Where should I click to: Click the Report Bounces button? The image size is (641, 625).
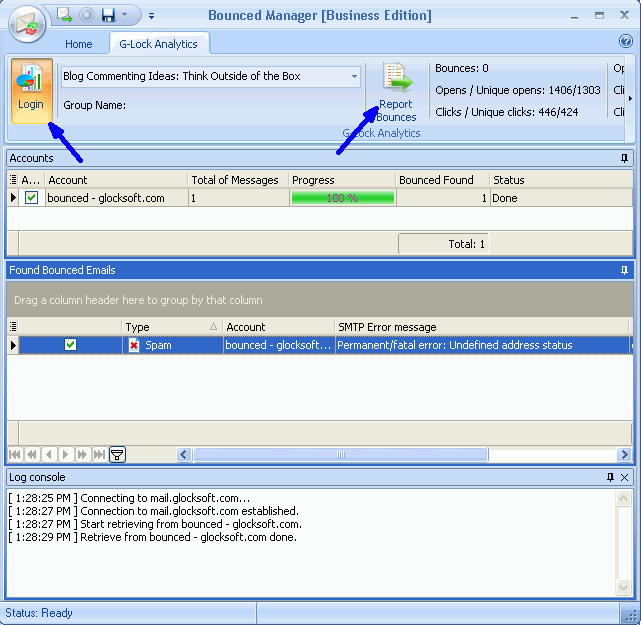click(396, 93)
